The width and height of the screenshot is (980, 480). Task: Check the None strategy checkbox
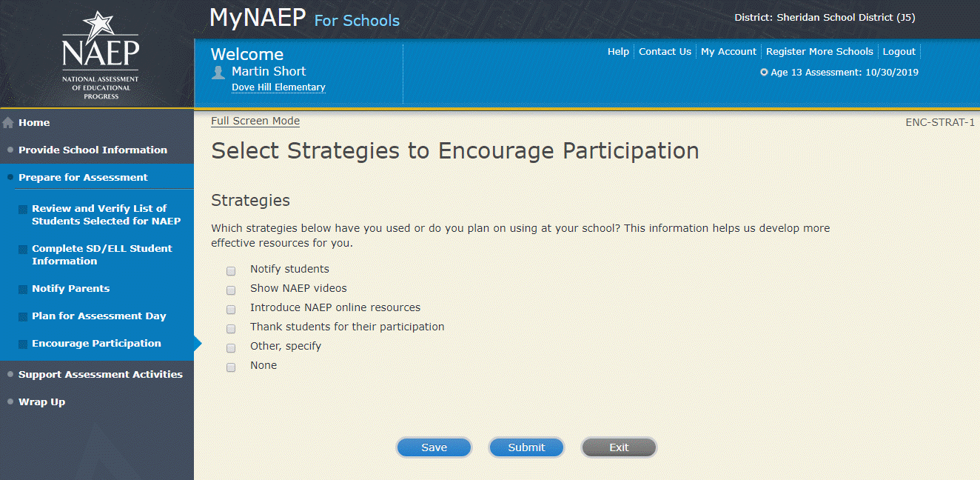click(x=231, y=367)
